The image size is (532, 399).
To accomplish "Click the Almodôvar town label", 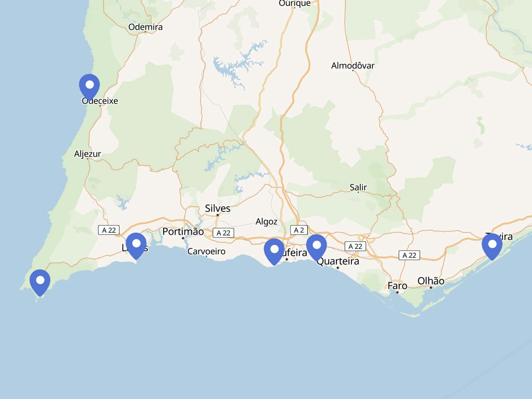I will (x=353, y=65).
